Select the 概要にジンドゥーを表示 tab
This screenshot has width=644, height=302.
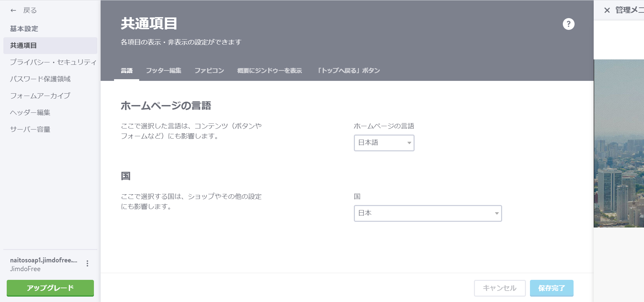pos(269,70)
